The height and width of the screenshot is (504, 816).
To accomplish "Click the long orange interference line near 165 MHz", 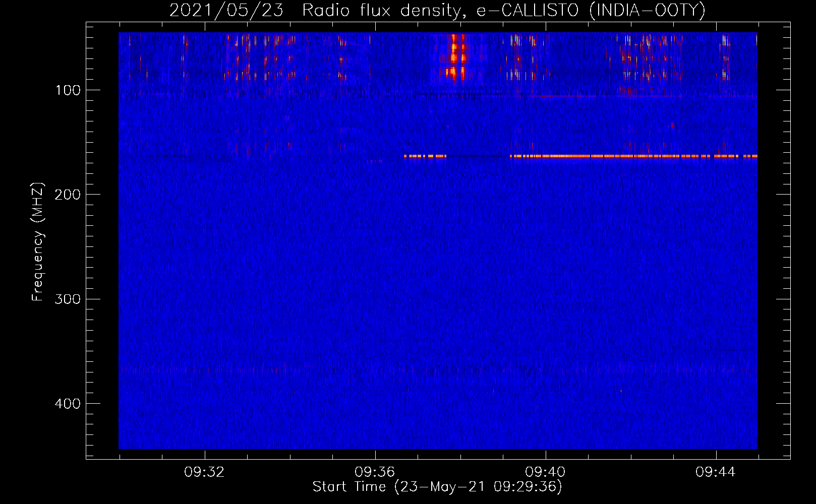I will pyautogui.click(x=633, y=156).
